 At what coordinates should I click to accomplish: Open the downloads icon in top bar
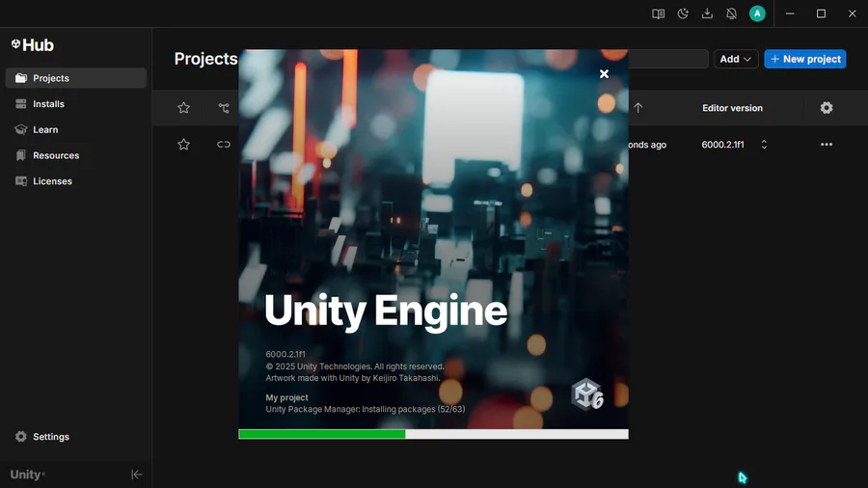707,14
